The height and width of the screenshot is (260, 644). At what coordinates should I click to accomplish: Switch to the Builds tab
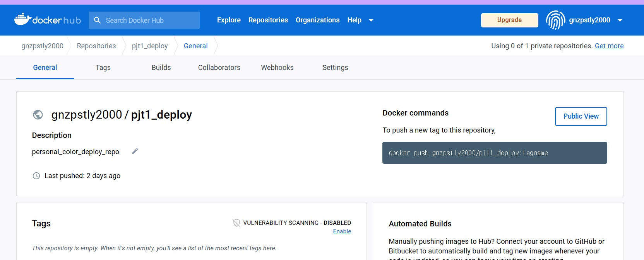point(161,68)
